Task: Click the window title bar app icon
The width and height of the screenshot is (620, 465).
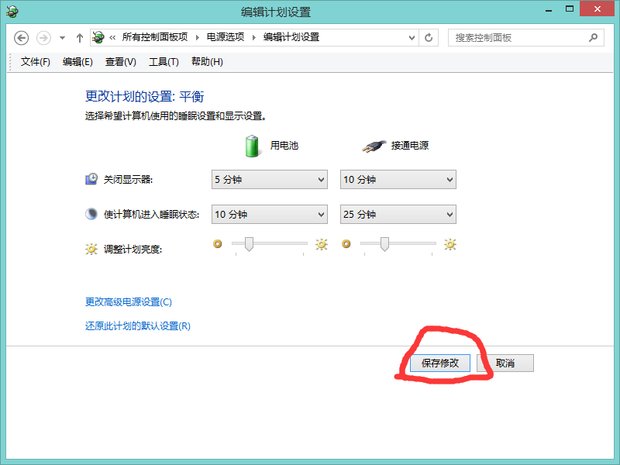Action: (x=12, y=11)
